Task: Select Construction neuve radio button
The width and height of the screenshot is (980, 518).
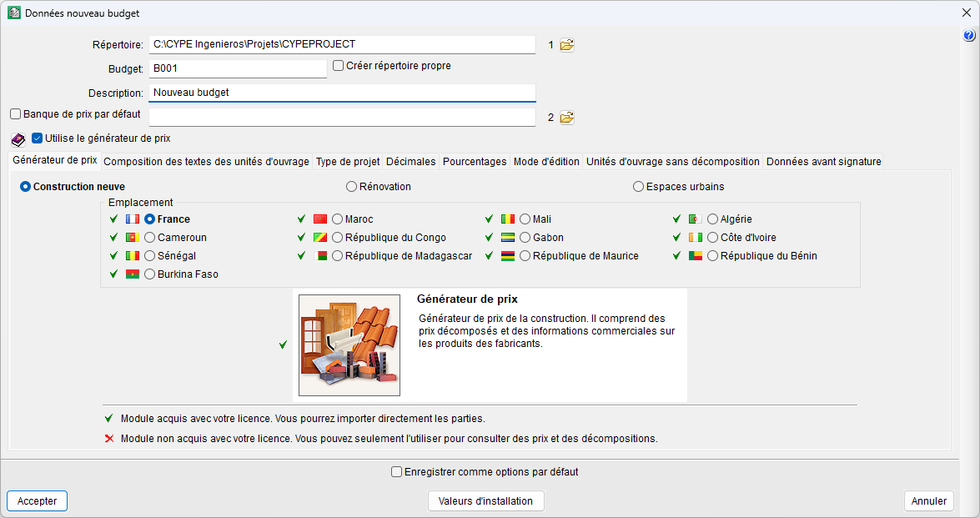Action: click(26, 187)
